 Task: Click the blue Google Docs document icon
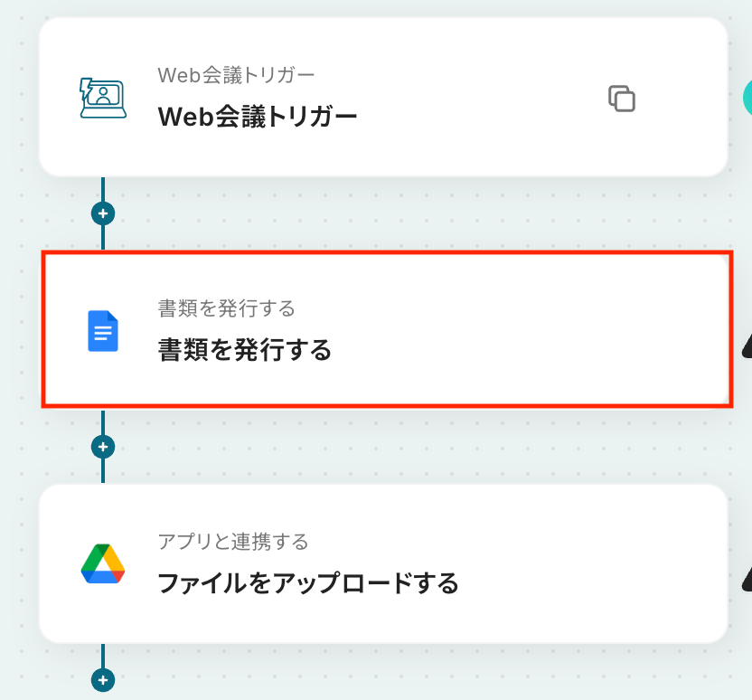(103, 331)
